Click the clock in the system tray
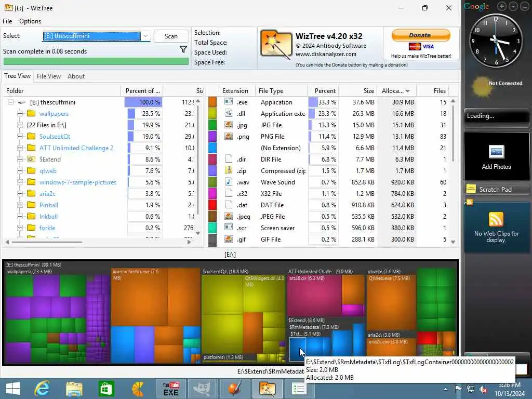532x399 pixels. tap(509, 389)
